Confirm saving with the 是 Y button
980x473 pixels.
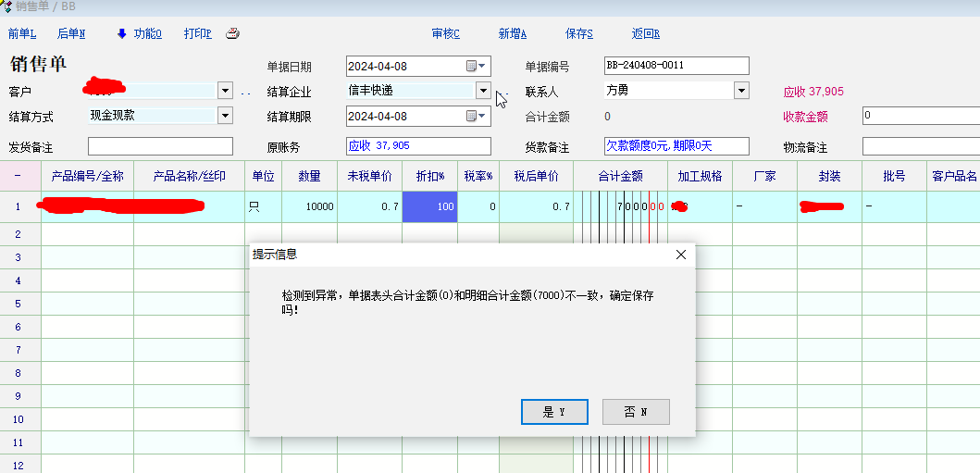554,412
